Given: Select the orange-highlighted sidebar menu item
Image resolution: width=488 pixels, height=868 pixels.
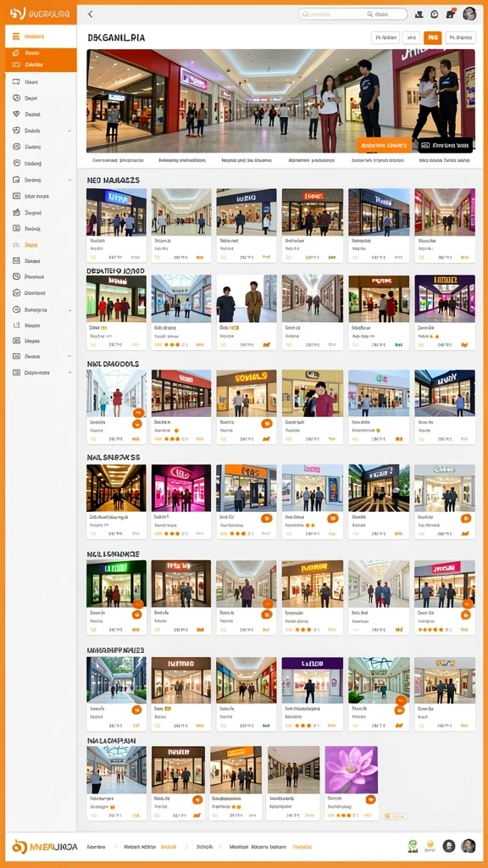Looking at the screenshot, I should [41, 59].
